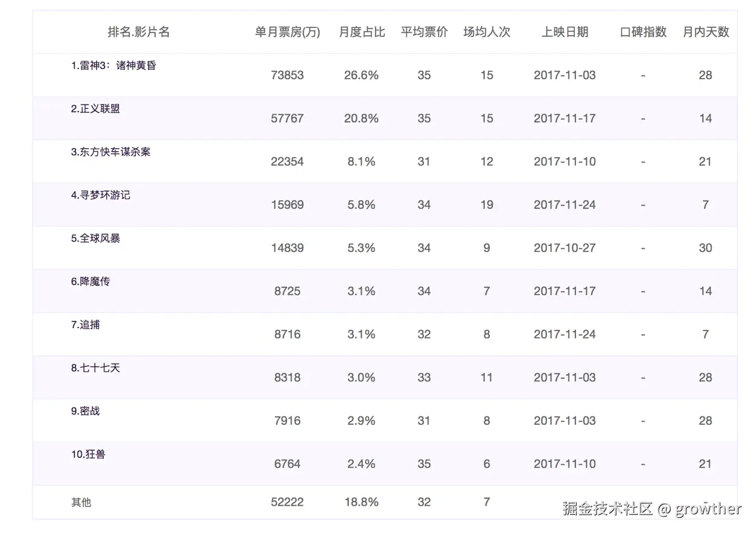Select monthly share 18.8%
This screenshot has width=756, height=533.
coord(362,502)
